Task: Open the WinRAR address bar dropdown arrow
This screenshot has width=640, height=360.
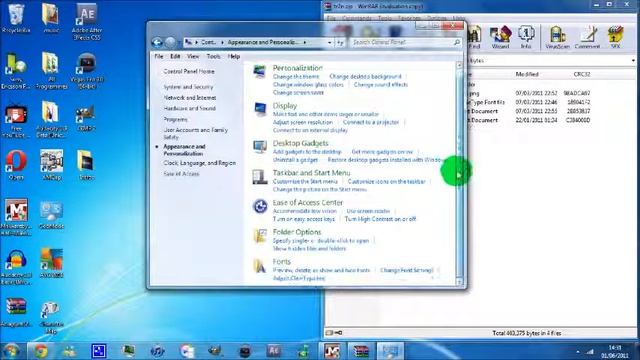Action: click(x=633, y=61)
